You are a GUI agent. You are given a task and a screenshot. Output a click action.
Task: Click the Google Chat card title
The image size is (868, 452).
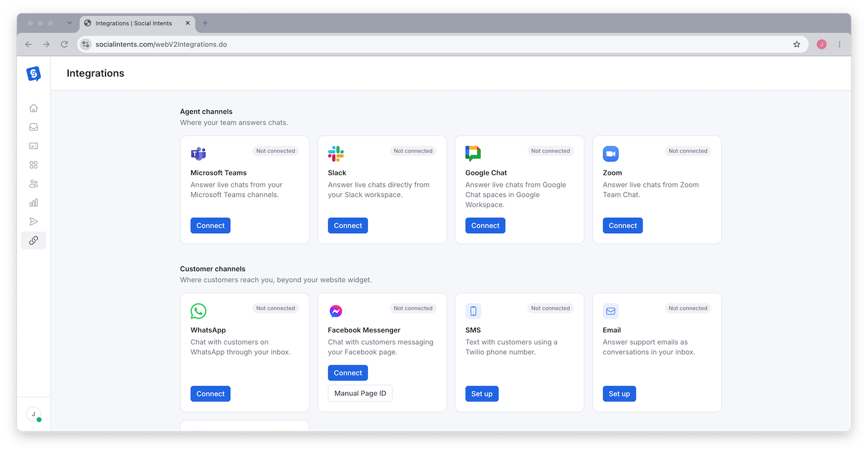pyautogui.click(x=486, y=173)
